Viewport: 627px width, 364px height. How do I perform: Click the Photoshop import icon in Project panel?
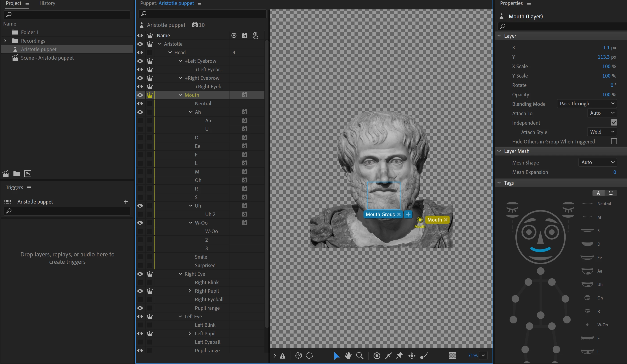tap(28, 174)
